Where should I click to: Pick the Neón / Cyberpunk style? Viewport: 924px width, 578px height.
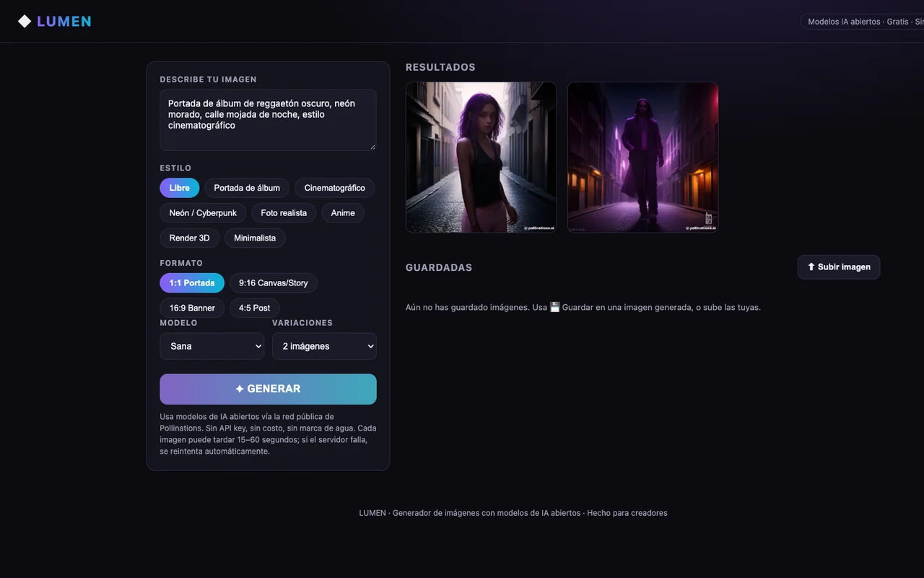tap(203, 213)
